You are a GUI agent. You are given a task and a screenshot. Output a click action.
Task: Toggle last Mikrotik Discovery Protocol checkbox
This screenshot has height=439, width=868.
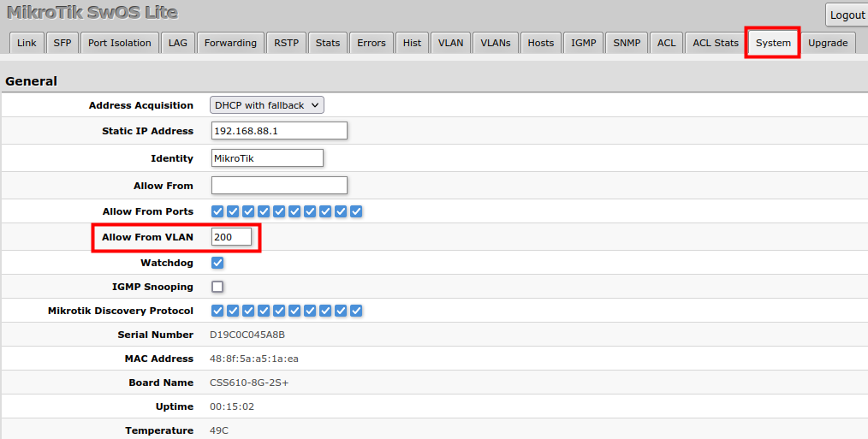[356, 311]
